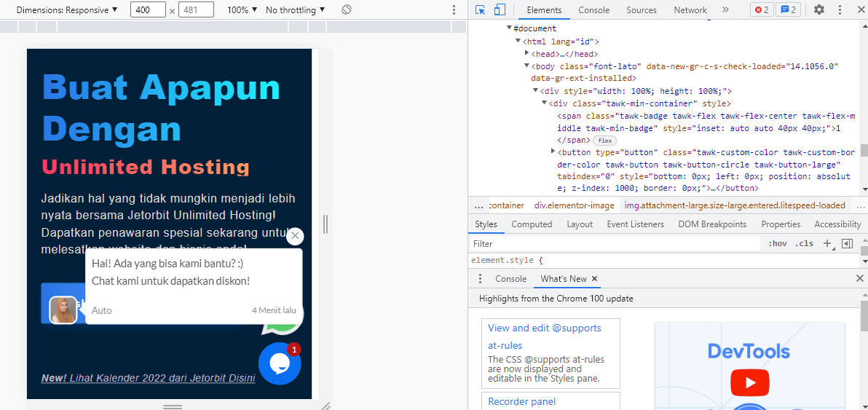
Task: Open DevTools customize three-dot menu
Action: (x=840, y=9)
